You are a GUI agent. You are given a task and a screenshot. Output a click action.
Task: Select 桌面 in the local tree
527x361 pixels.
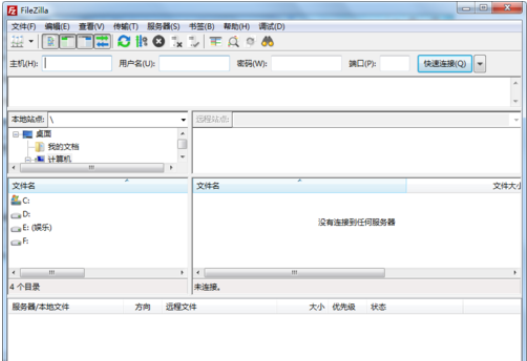click(43, 134)
